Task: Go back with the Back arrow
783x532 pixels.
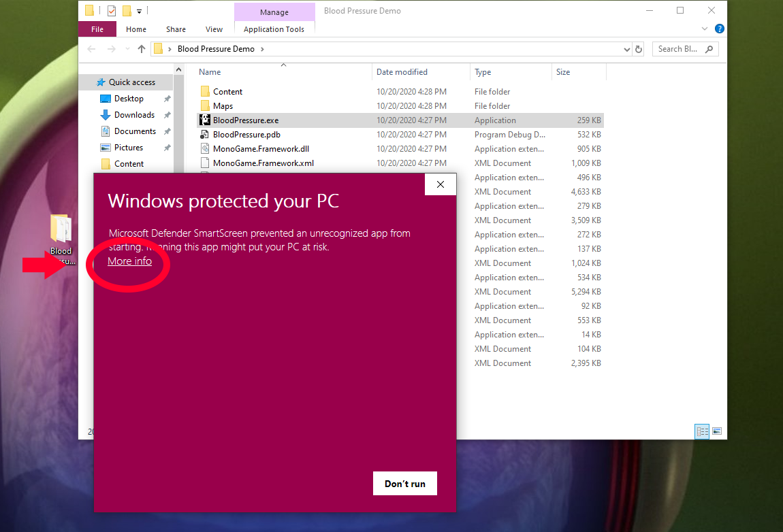Action: tap(91, 49)
